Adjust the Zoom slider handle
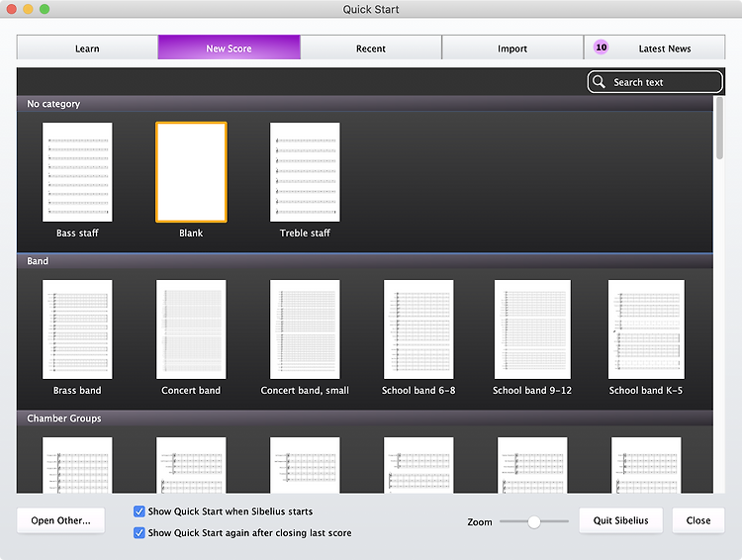 point(534,521)
